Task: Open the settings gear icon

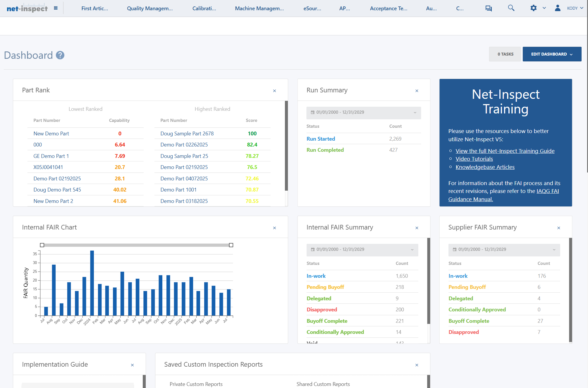Action: (x=533, y=8)
